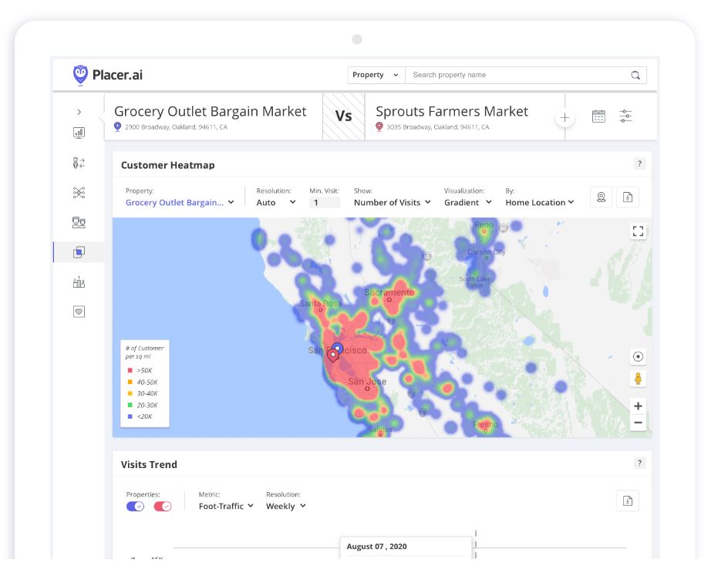Viewport: 728px width, 583px height.
Task: Click the Reno label on the map
Action: point(484,224)
